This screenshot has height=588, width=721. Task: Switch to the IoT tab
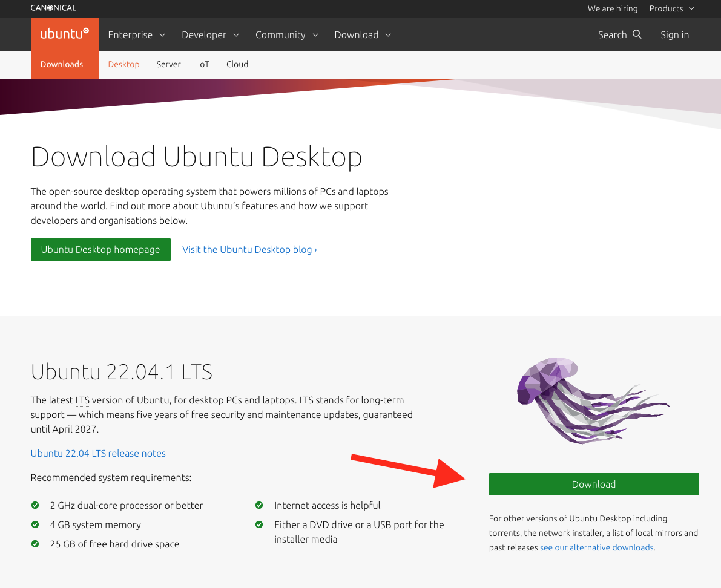click(203, 64)
